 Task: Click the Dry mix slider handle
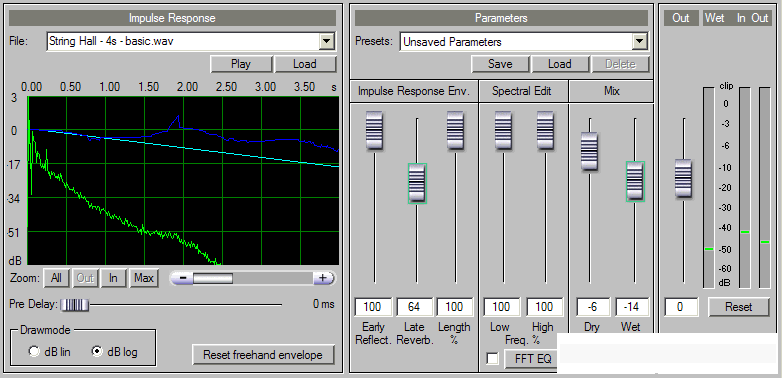click(590, 152)
